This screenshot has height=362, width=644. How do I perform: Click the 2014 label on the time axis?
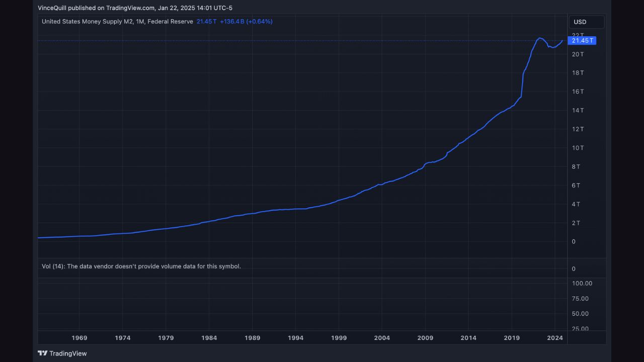pos(468,338)
